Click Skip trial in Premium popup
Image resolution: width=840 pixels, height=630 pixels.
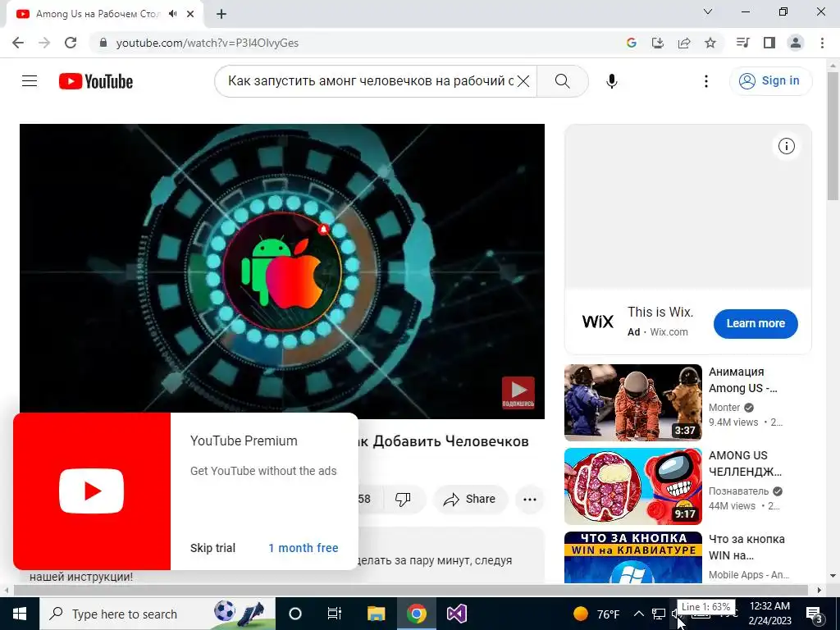coord(212,548)
